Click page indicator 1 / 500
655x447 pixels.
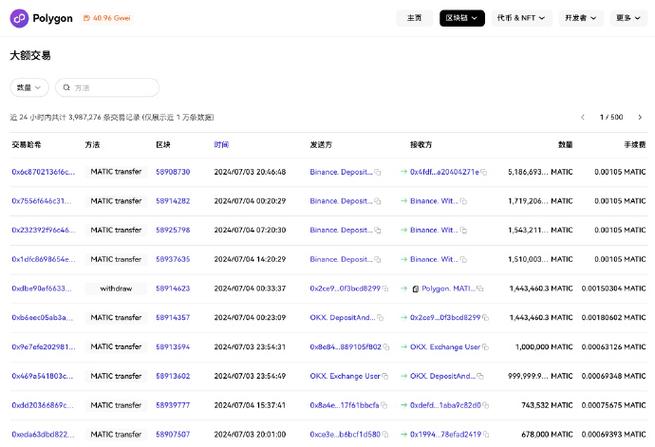point(612,117)
